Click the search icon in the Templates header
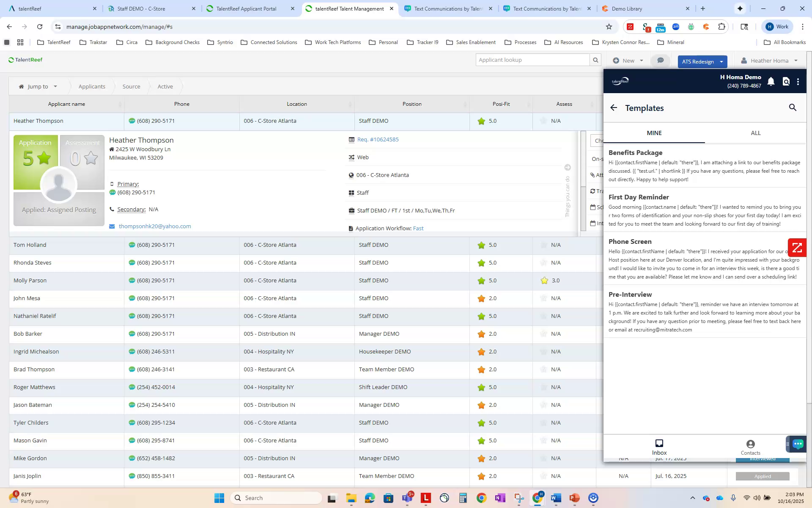This screenshot has height=508, width=812. (x=793, y=108)
